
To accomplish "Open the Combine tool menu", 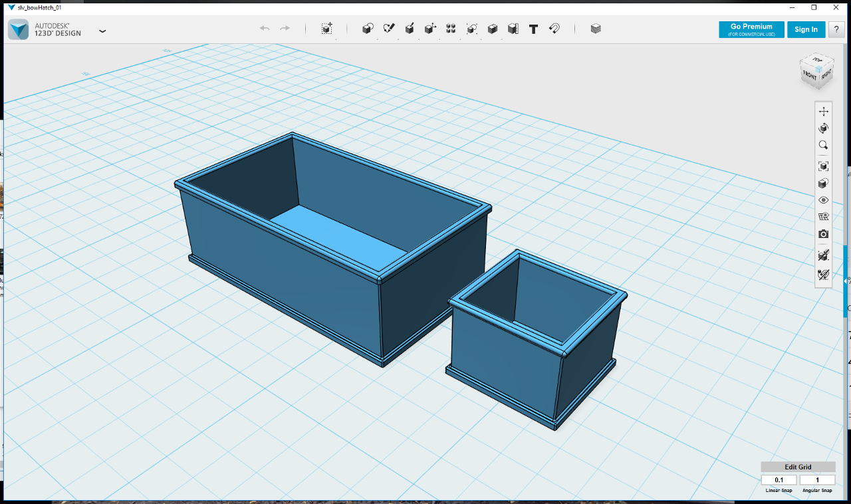I will [493, 29].
